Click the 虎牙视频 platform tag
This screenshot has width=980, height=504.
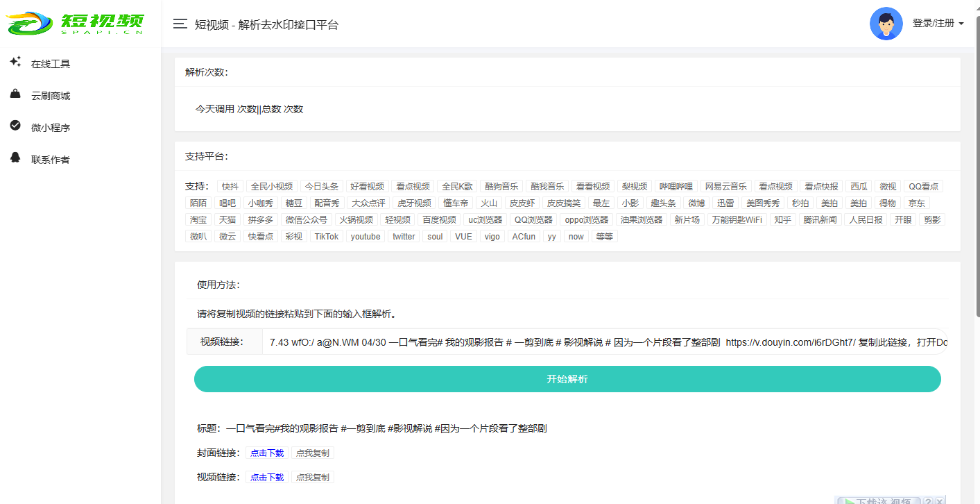click(414, 203)
